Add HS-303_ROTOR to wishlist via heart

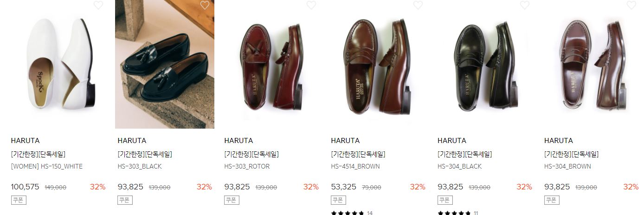[311, 5]
